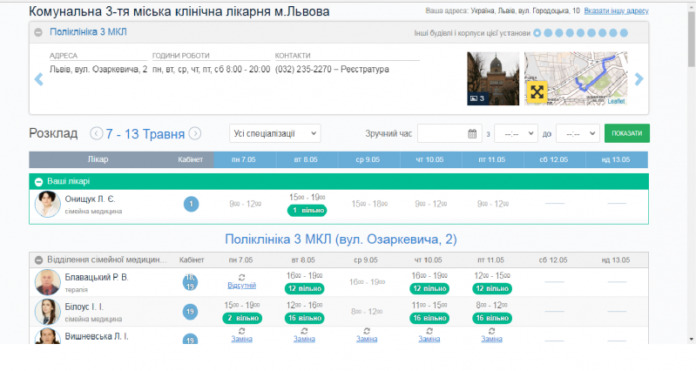Click Вишневська Thursday Заміна link
This screenshot has height=371, width=696.
click(x=429, y=339)
